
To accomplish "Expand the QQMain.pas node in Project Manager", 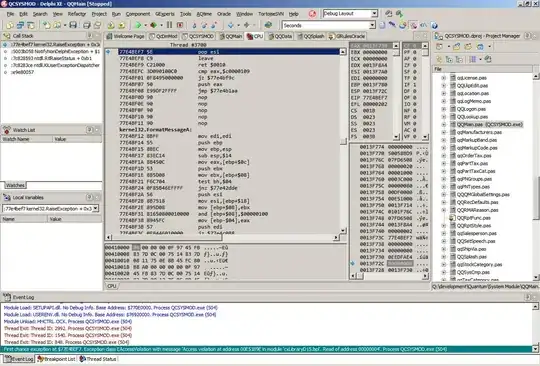I will click(444, 124).
